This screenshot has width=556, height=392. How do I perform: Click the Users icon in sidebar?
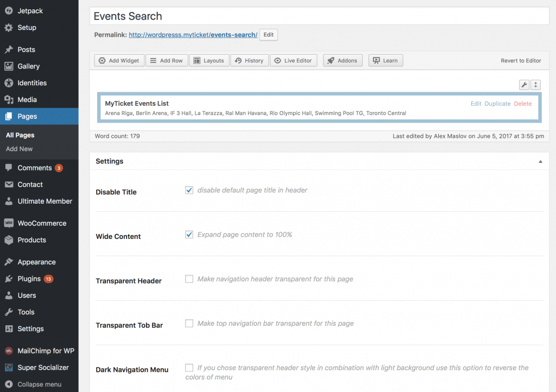(9, 295)
